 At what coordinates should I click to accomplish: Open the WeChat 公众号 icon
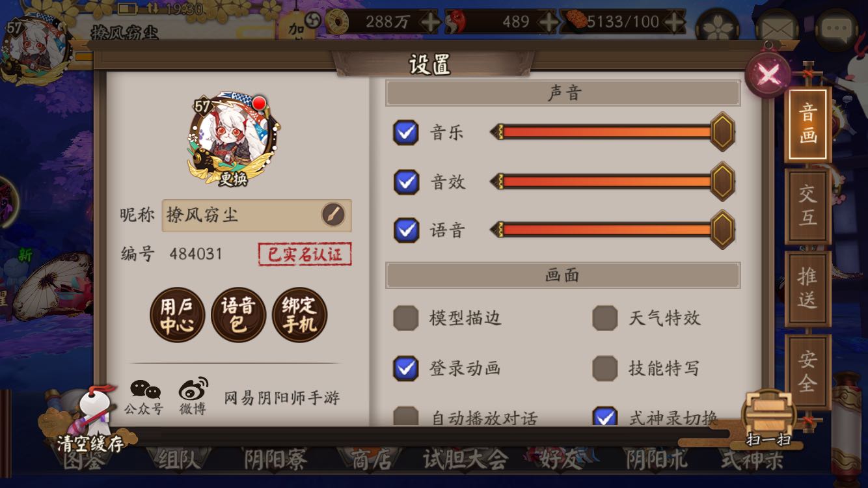click(x=144, y=398)
